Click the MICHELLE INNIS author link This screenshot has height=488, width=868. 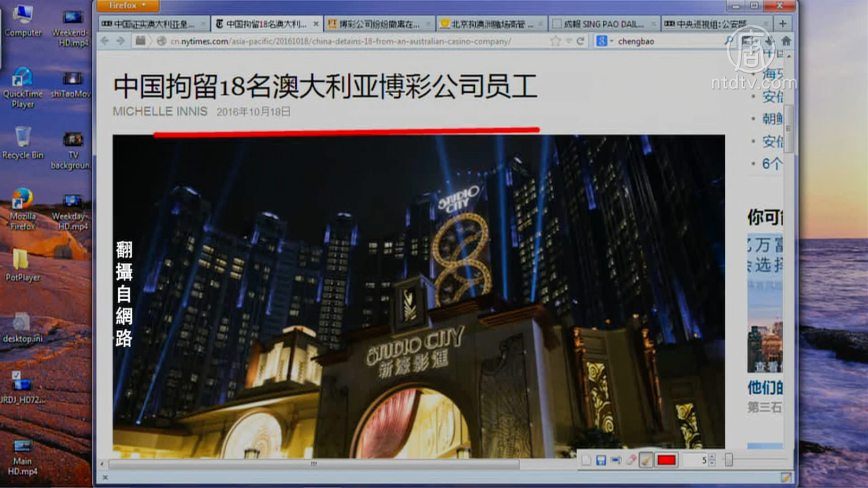[160, 112]
